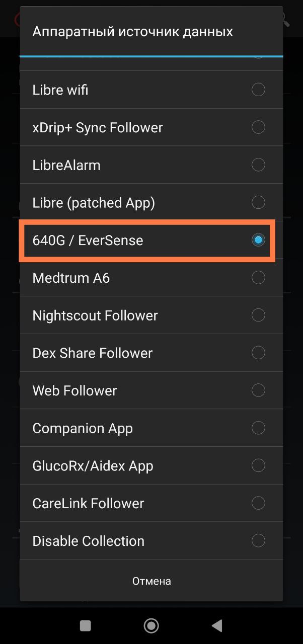
Task: Choose Disable Collection radio button
Action: (x=258, y=541)
